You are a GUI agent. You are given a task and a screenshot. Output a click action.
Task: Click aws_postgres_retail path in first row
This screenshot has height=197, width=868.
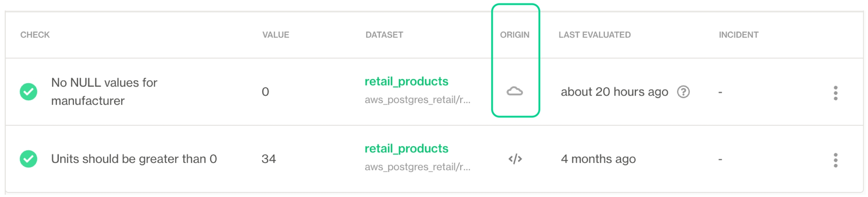click(x=417, y=100)
